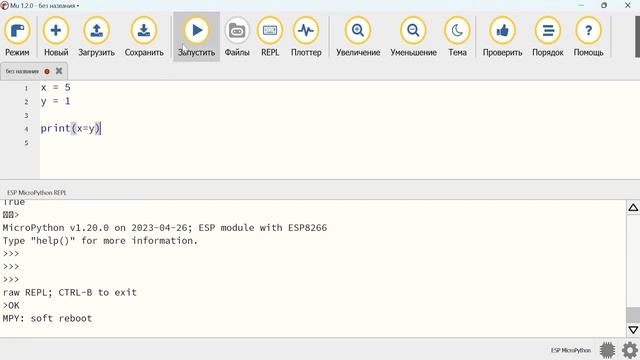
Task: Click code line 'x = 5'
Action: coord(56,87)
